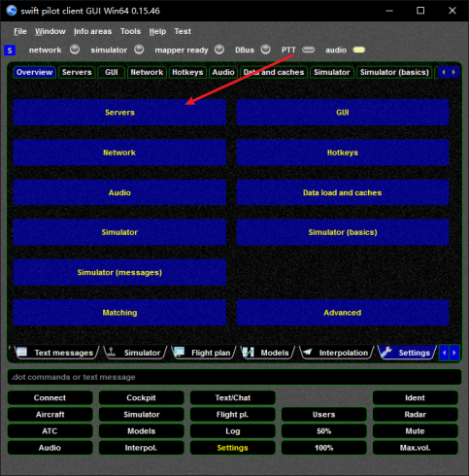Viewport: 469px width, 476px height.
Task: Switch to Data load and caches tab
Action: 274,72
